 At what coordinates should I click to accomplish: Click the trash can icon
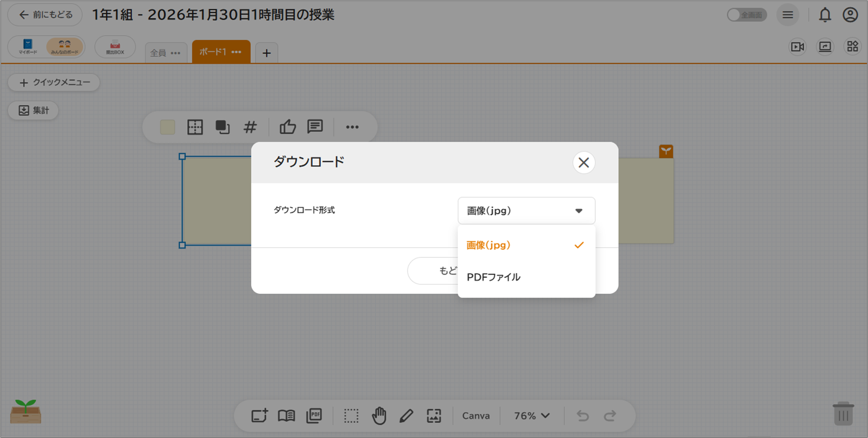[843, 414]
